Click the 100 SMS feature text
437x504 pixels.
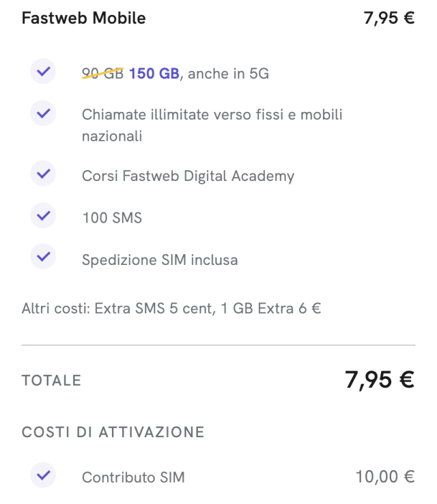pyautogui.click(x=112, y=219)
